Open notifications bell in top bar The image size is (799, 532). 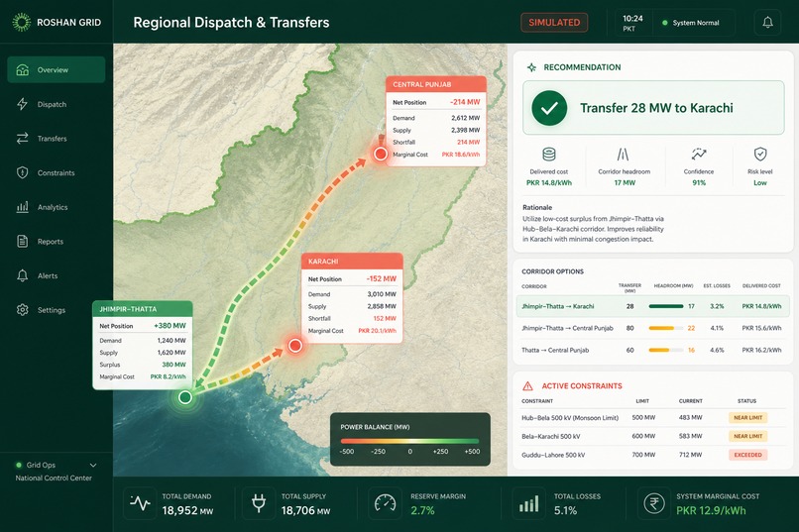pyautogui.click(x=767, y=23)
